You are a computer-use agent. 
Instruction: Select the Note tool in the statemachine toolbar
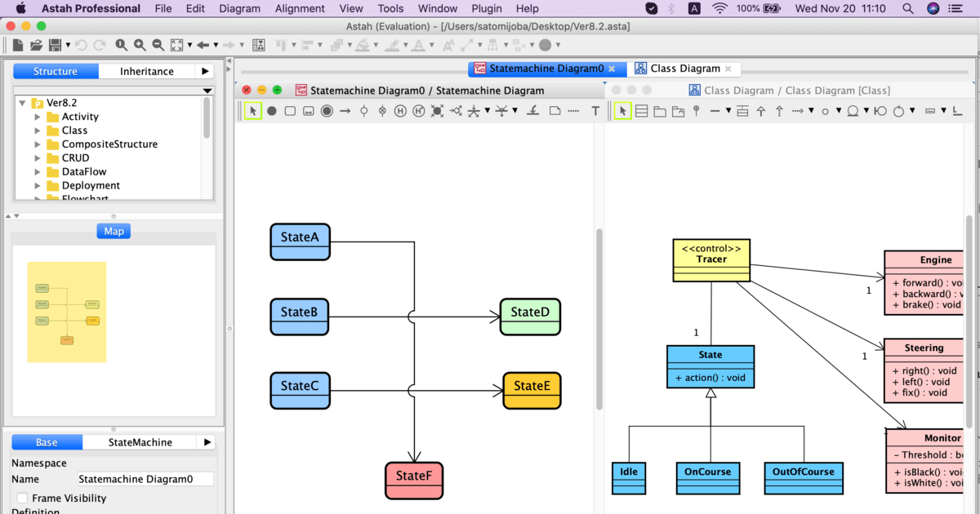[x=556, y=110]
